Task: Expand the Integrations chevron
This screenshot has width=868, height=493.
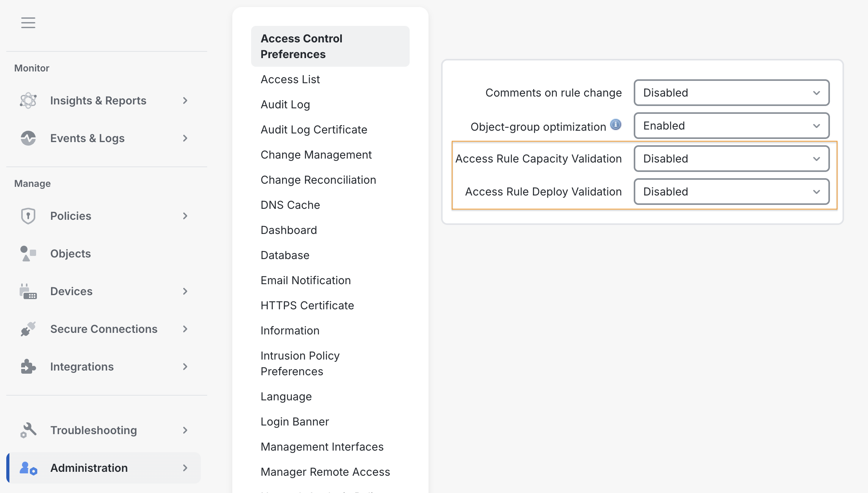Action: pyautogui.click(x=185, y=367)
